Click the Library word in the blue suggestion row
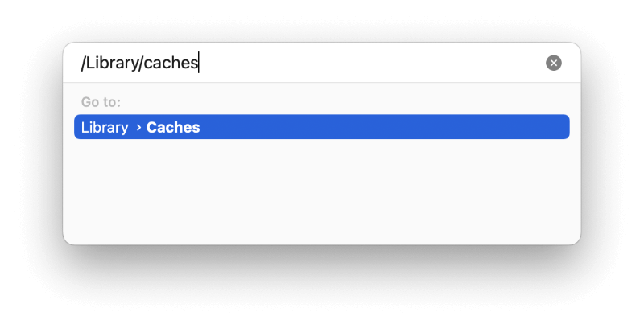The height and width of the screenshot is (328, 644). 105,128
